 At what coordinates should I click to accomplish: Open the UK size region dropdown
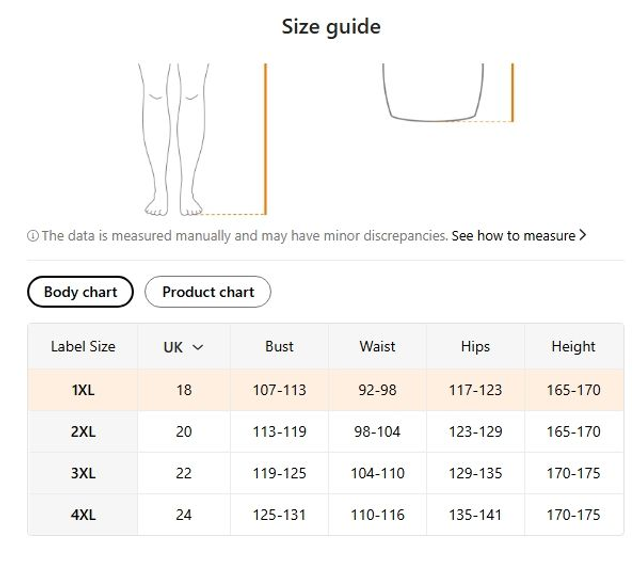pos(183,347)
